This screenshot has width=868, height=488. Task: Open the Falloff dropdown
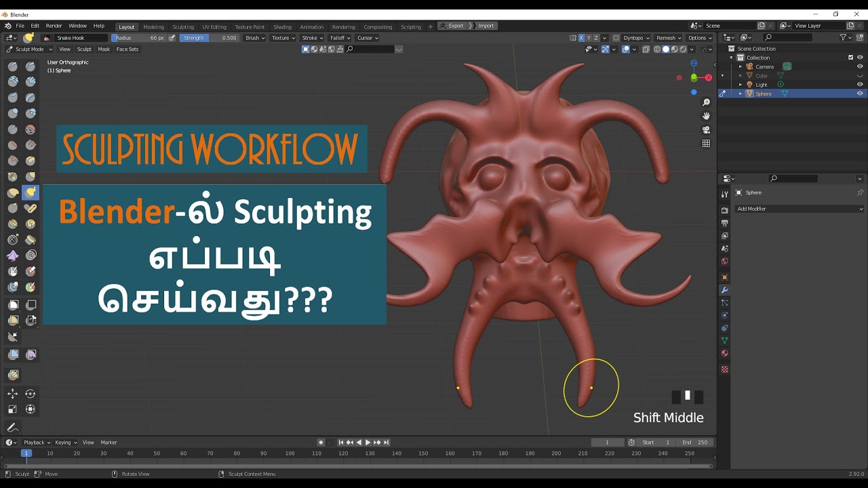click(x=340, y=38)
